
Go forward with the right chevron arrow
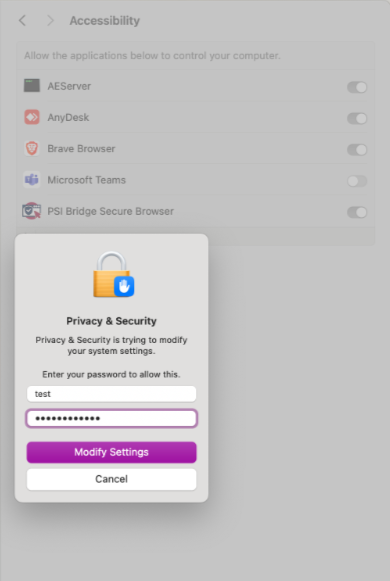point(50,20)
